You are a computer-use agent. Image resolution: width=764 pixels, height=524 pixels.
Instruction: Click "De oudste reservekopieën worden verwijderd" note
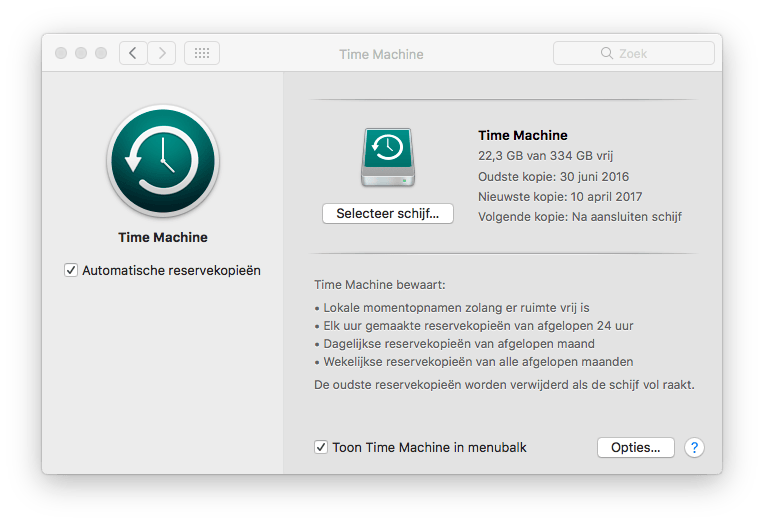point(504,385)
